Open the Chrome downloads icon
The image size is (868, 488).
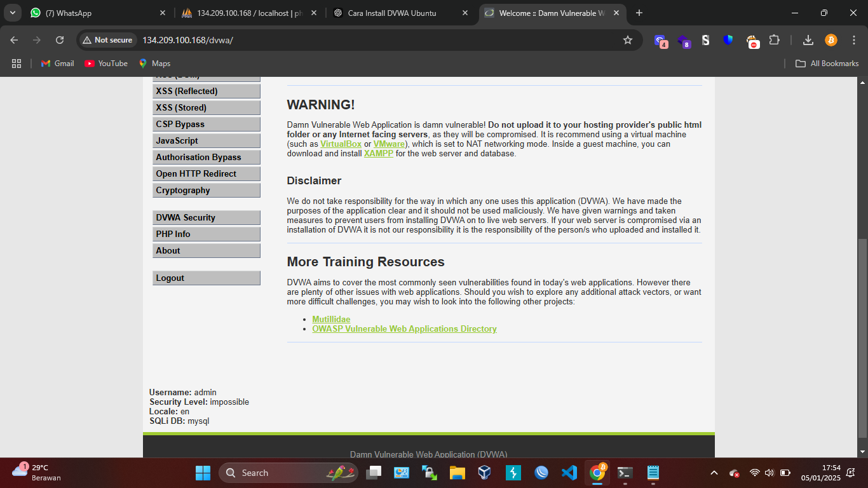point(808,40)
